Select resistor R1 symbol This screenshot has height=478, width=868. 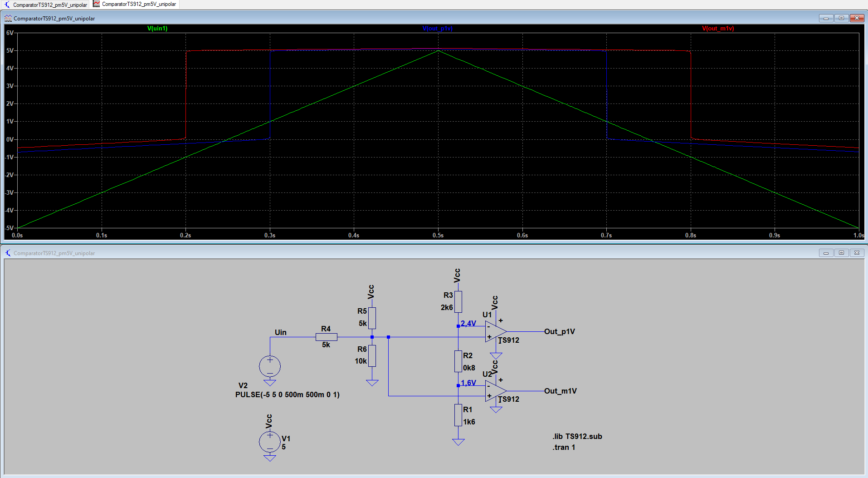pyautogui.click(x=458, y=415)
